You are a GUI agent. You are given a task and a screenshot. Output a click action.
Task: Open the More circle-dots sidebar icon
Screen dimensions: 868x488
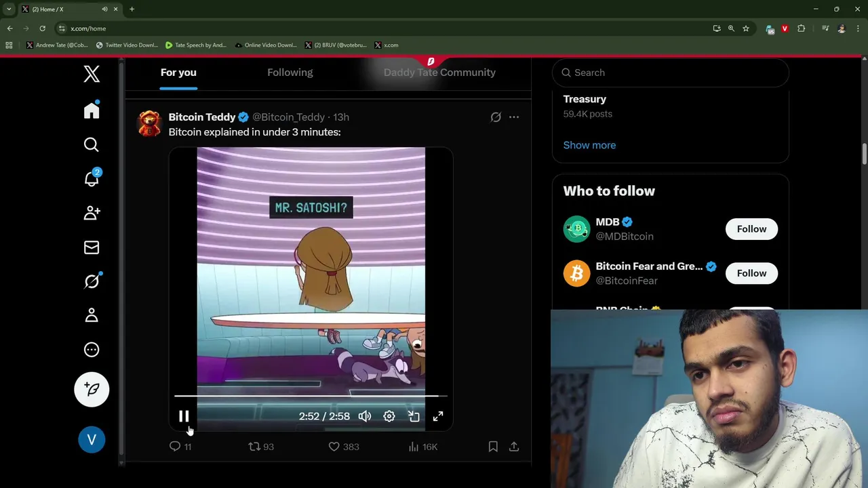(x=92, y=350)
